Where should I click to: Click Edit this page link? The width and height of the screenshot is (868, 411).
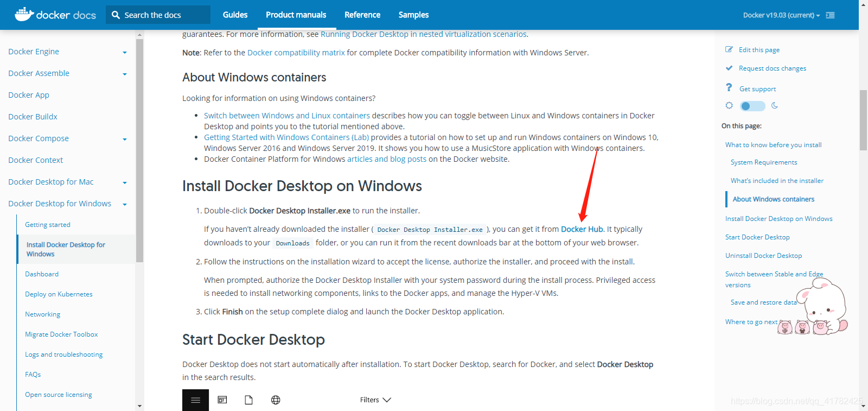pos(759,50)
